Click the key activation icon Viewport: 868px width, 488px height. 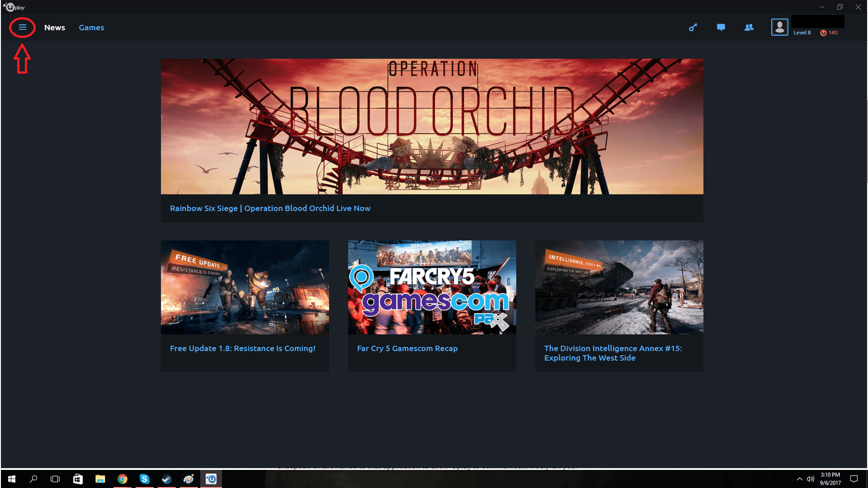point(693,28)
